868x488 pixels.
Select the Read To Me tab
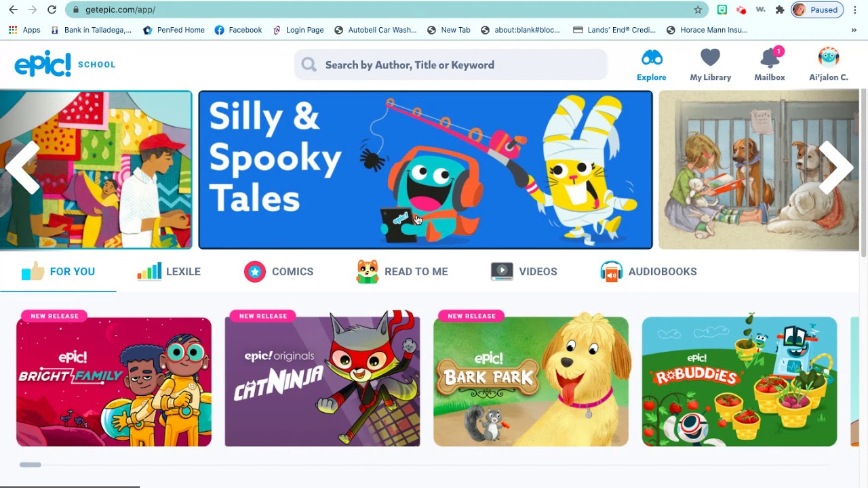coord(402,272)
